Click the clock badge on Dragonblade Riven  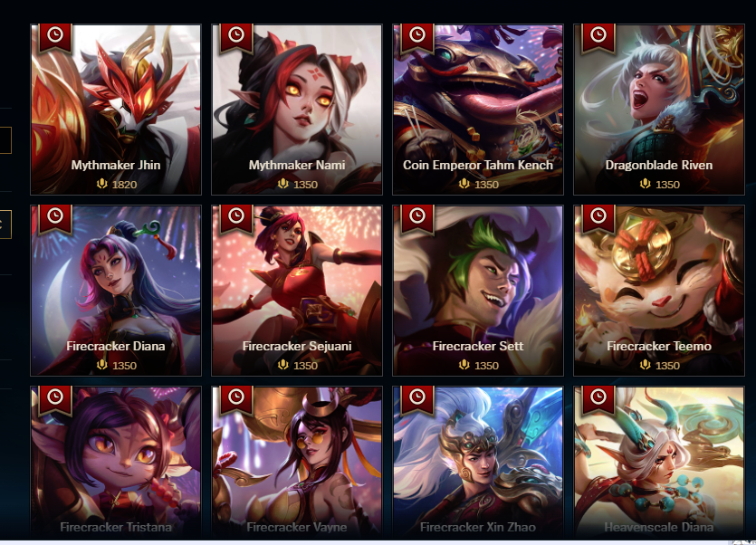(x=598, y=36)
